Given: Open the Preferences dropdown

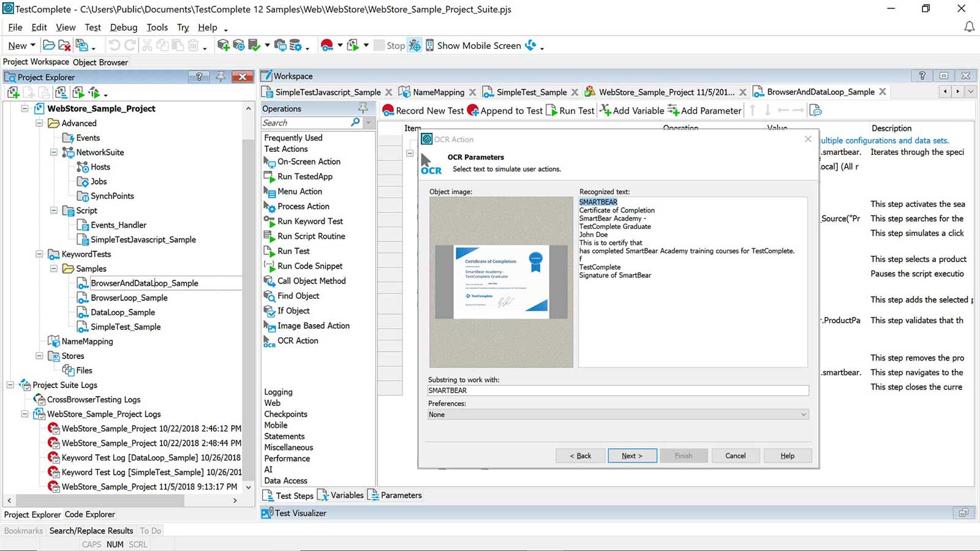Looking at the screenshot, I should [x=803, y=414].
